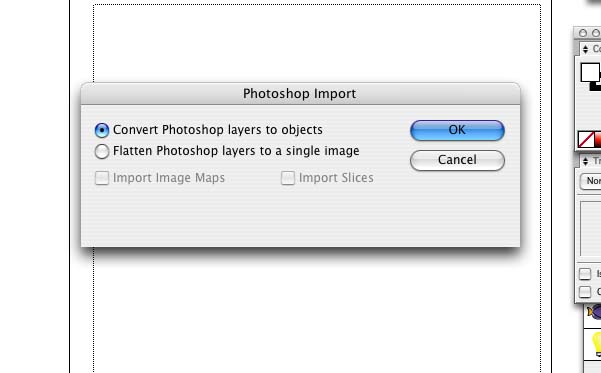Cancel the Photoshop Import dialog
This screenshot has height=373, width=601.
click(457, 160)
